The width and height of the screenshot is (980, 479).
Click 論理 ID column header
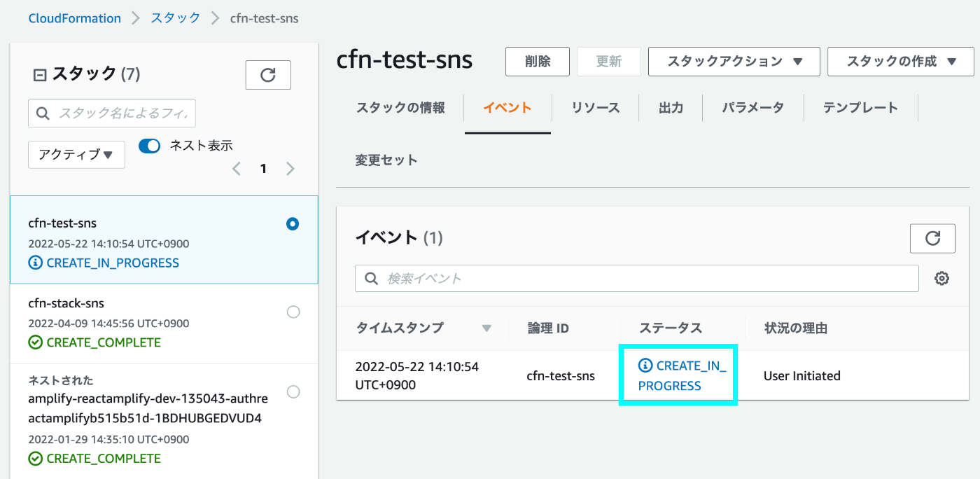pyautogui.click(x=548, y=328)
